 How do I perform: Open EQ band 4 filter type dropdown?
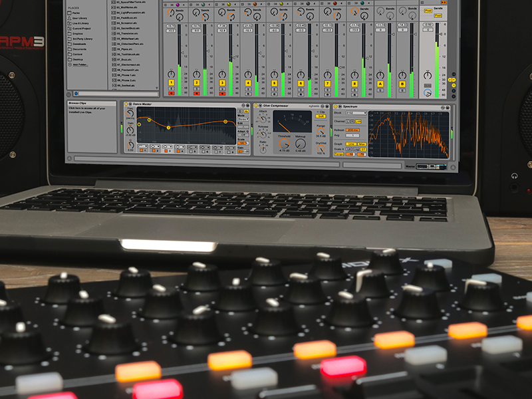click(180, 147)
